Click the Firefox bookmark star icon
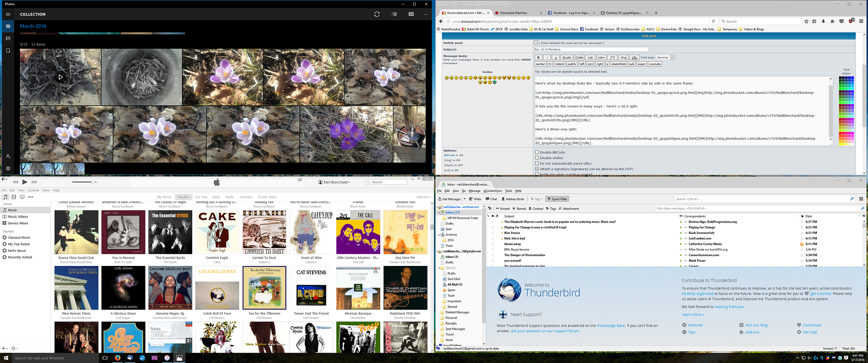The height and width of the screenshot is (363, 868). point(806,21)
